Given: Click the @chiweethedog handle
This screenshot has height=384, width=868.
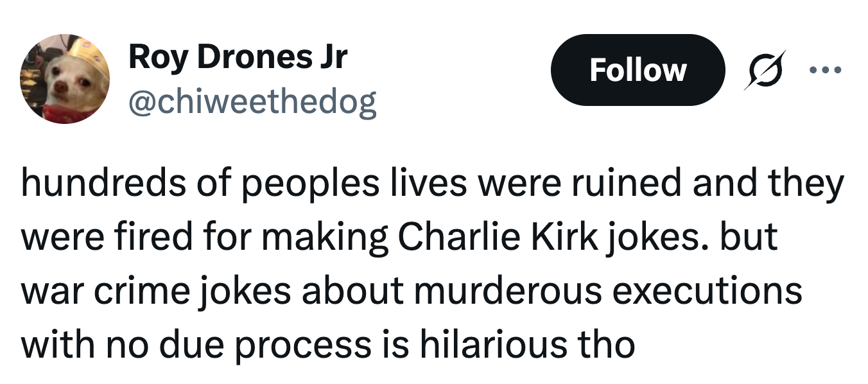Looking at the screenshot, I should click(252, 101).
